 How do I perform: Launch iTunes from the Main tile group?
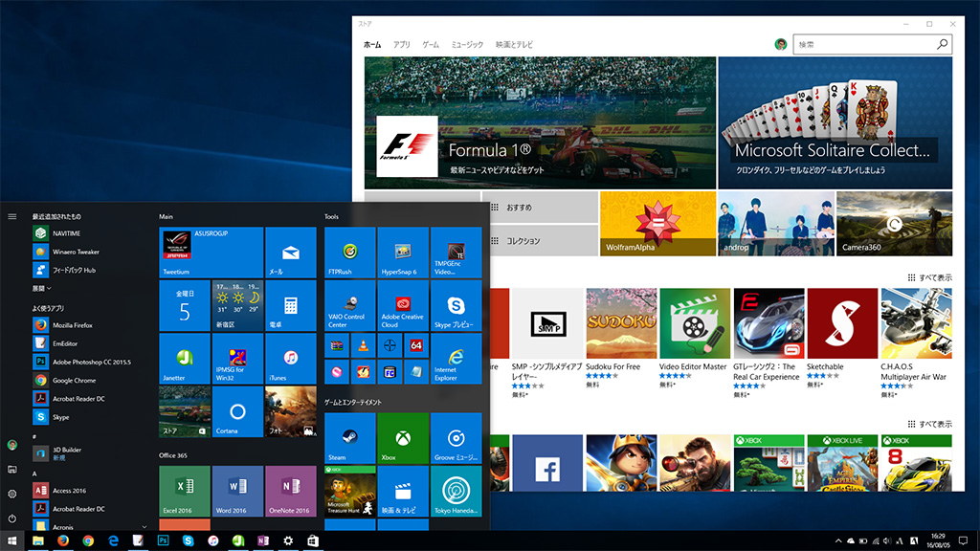290,359
